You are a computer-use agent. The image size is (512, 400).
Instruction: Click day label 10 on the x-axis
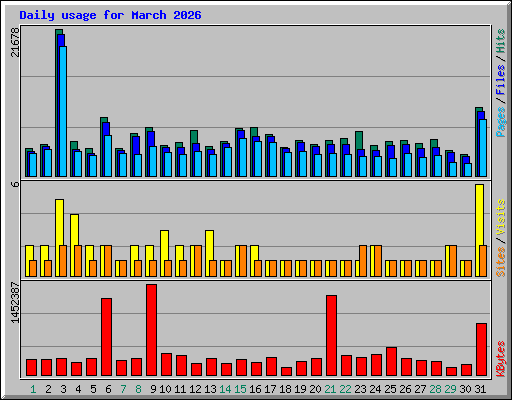(165, 389)
